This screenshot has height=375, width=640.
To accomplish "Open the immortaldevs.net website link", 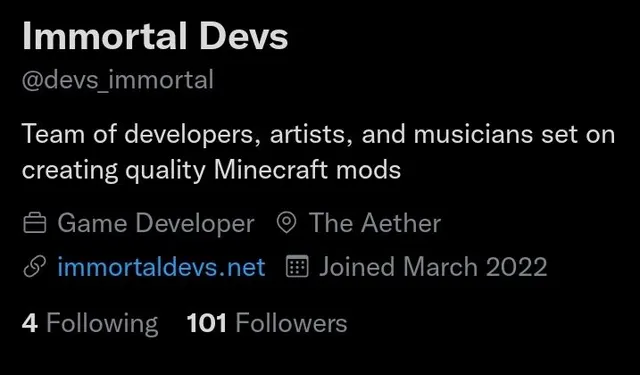I will pos(161,267).
